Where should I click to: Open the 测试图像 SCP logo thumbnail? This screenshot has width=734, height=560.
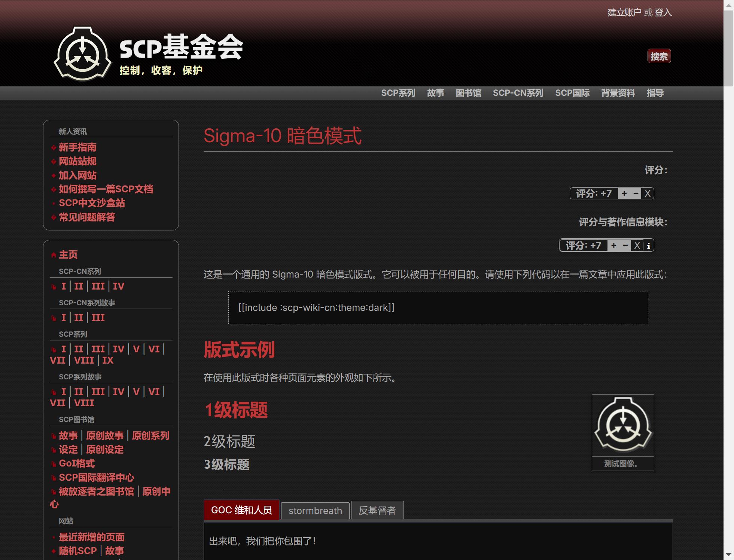click(x=622, y=425)
